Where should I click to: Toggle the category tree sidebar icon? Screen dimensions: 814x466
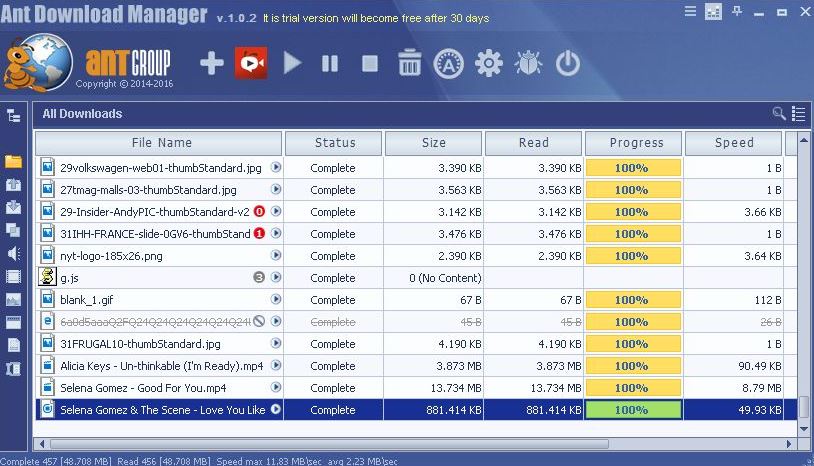pos(13,115)
